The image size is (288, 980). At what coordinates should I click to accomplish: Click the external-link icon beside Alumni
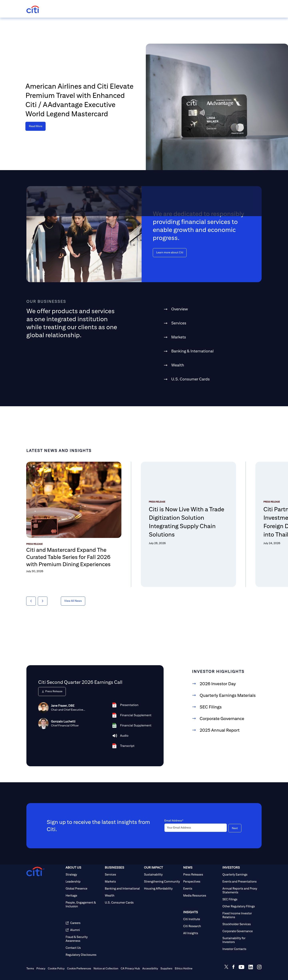tap(67, 930)
